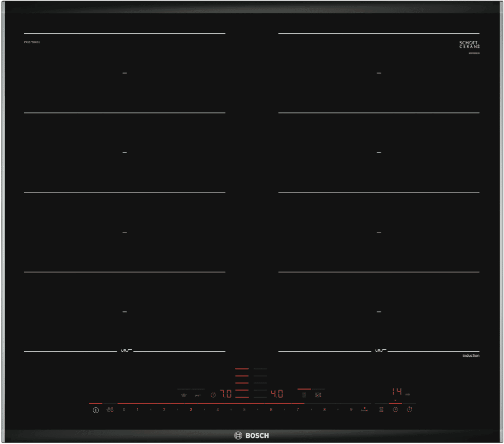
Task: Select power level 9
Action: (351, 410)
